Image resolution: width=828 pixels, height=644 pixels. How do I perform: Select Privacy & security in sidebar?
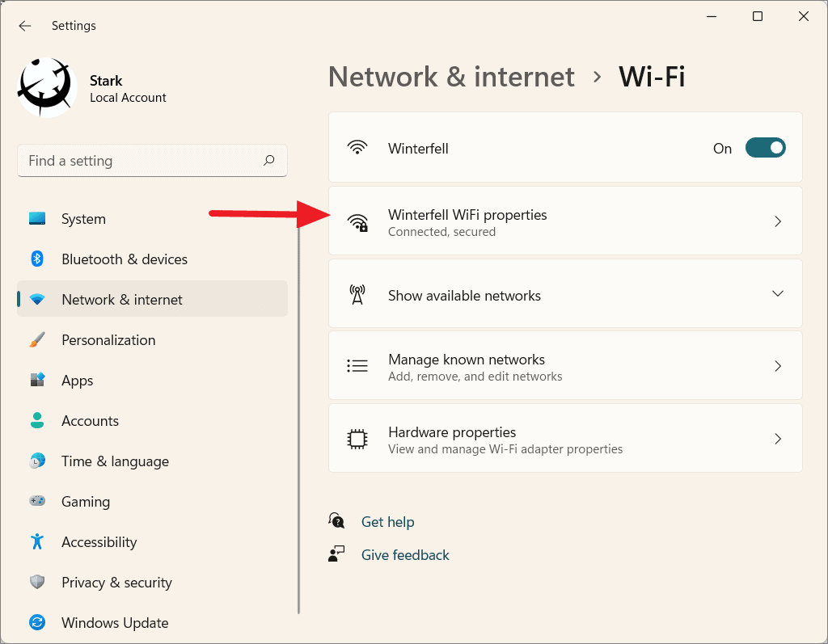tap(116, 582)
